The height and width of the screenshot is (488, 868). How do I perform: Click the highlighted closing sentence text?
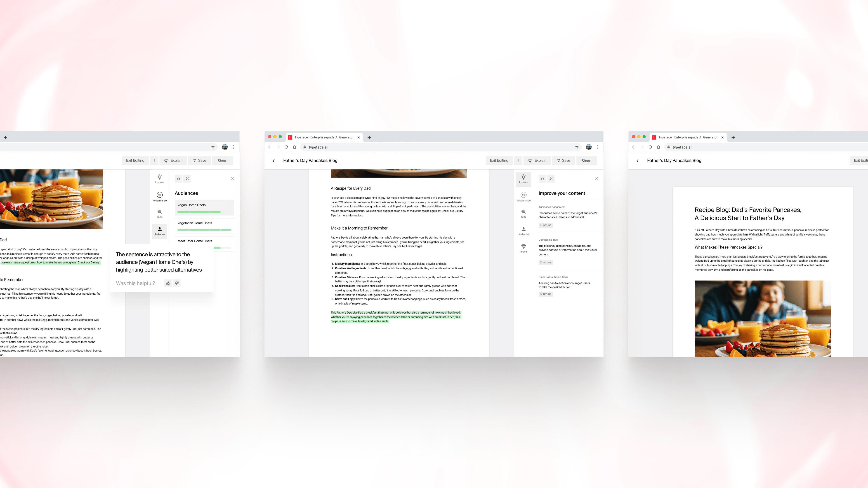[396, 316]
